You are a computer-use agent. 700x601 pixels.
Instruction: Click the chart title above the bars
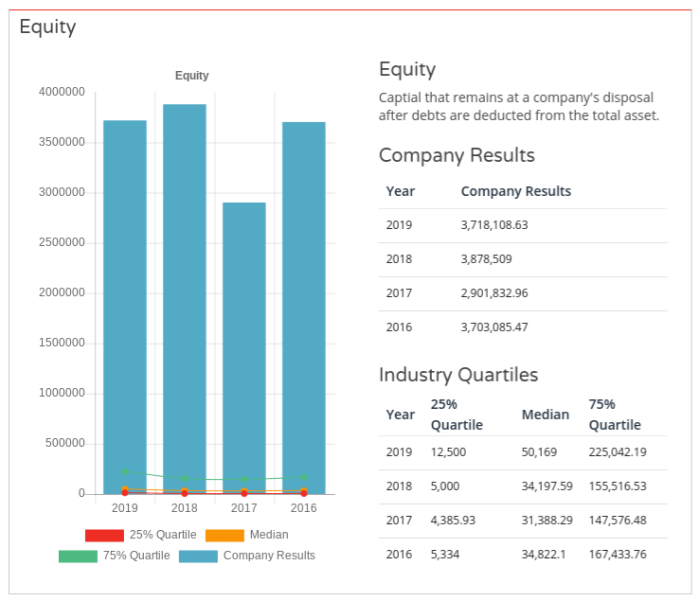(192, 76)
